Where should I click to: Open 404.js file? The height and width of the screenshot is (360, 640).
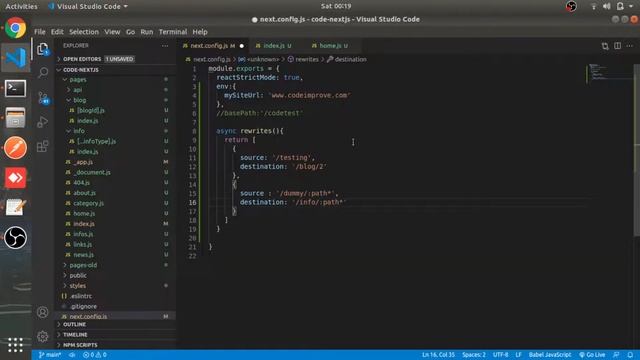coord(116,182)
